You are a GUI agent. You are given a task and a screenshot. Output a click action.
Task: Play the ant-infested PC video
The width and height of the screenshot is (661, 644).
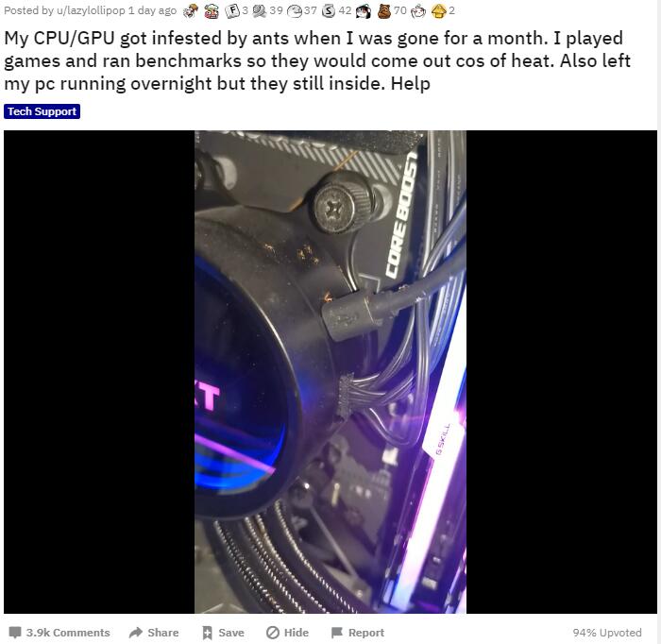point(330,372)
